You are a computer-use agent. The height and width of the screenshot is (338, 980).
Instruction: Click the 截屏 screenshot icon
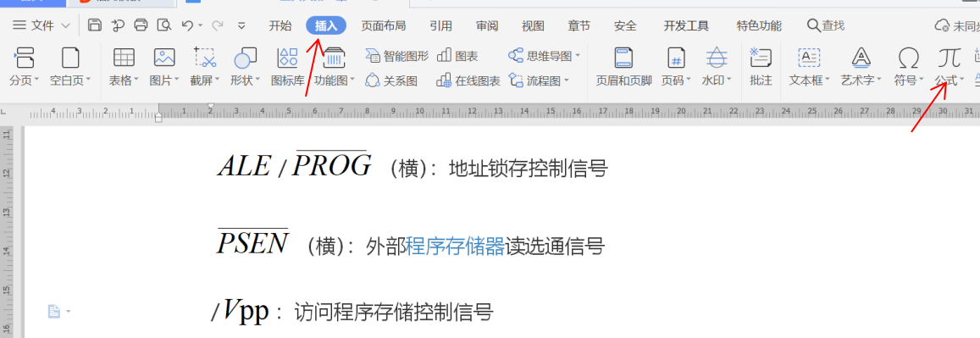pos(204,58)
